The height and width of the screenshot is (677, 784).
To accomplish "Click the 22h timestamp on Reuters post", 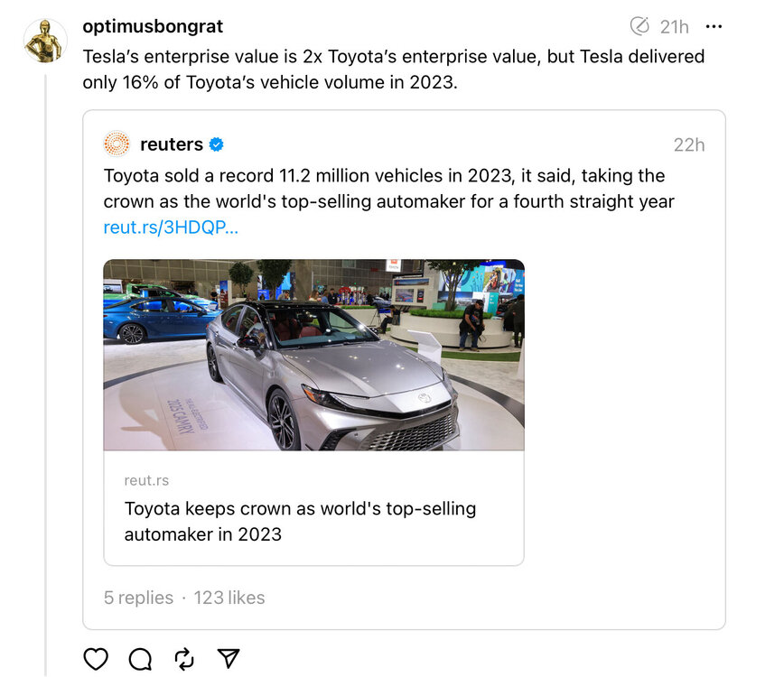I will [x=689, y=144].
